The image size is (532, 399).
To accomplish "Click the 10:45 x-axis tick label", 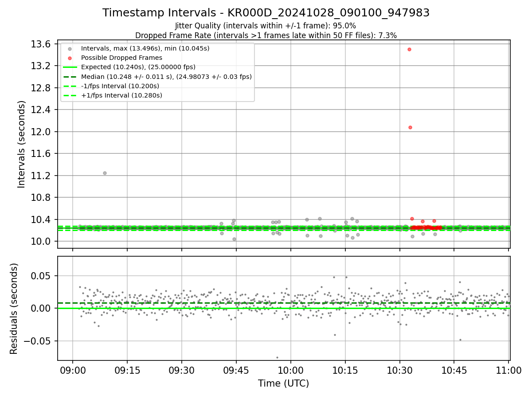I will coord(454,370).
